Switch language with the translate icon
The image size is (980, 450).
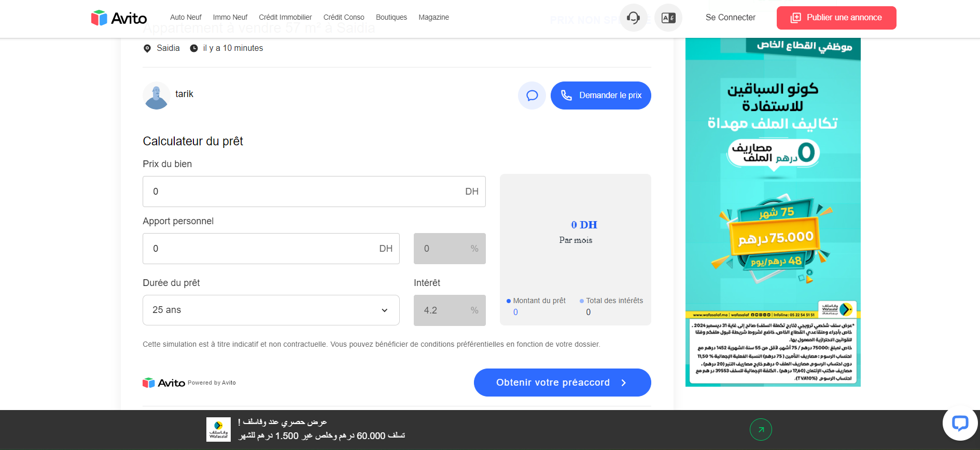click(x=668, y=18)
